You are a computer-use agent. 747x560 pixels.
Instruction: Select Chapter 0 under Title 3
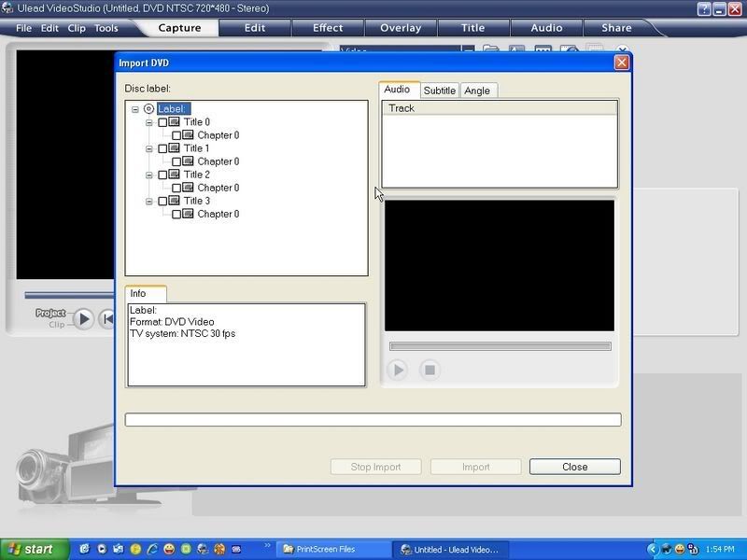[218, 214]
